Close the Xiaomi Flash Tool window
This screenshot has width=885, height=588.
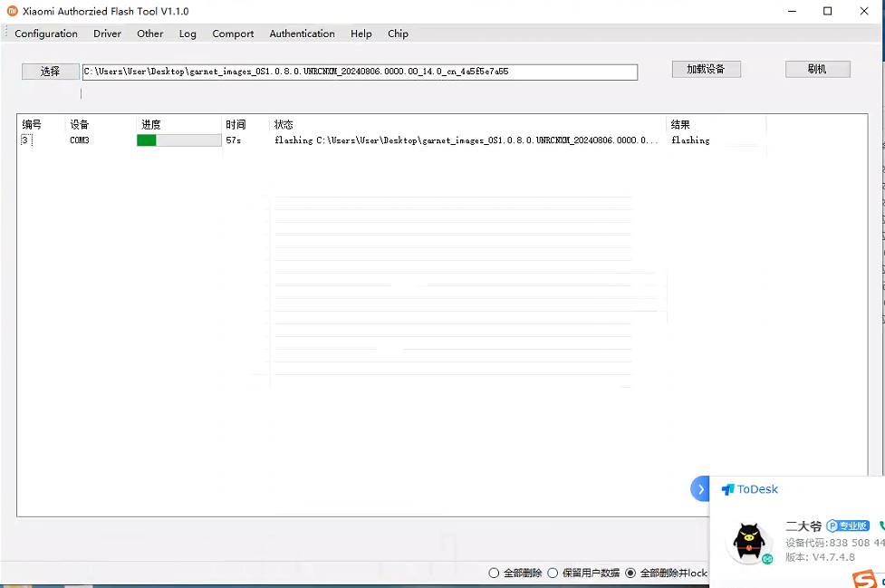[x=864, y=11]
